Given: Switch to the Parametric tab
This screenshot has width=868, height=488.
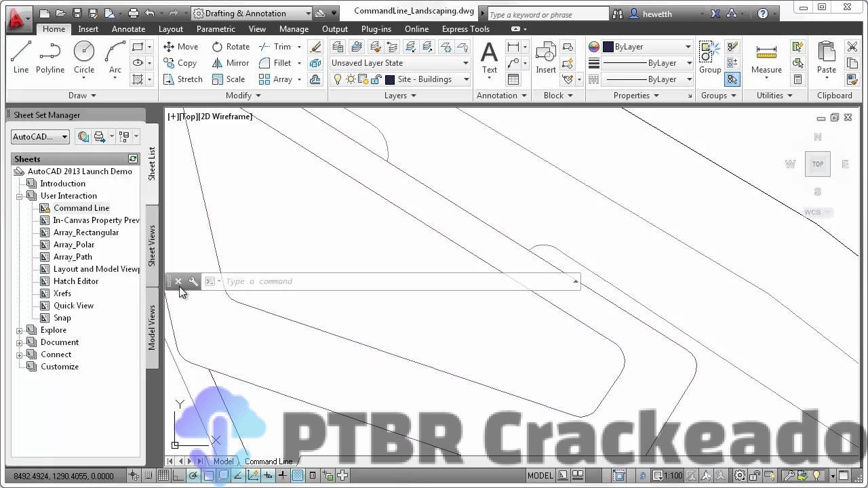Looking at the screenshot, I should coord(216,29).
